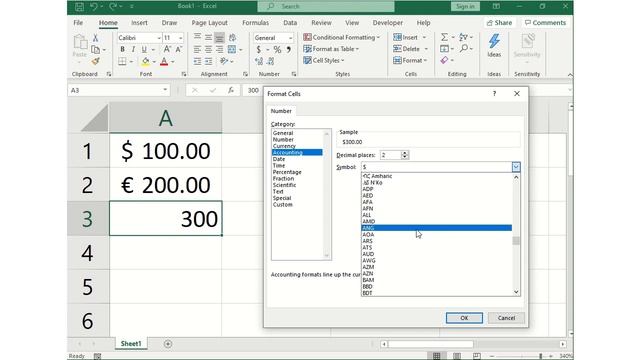This screenshot has width=640, height=360.
Task: Click Merge & Center icon
Action: point(232,49)
